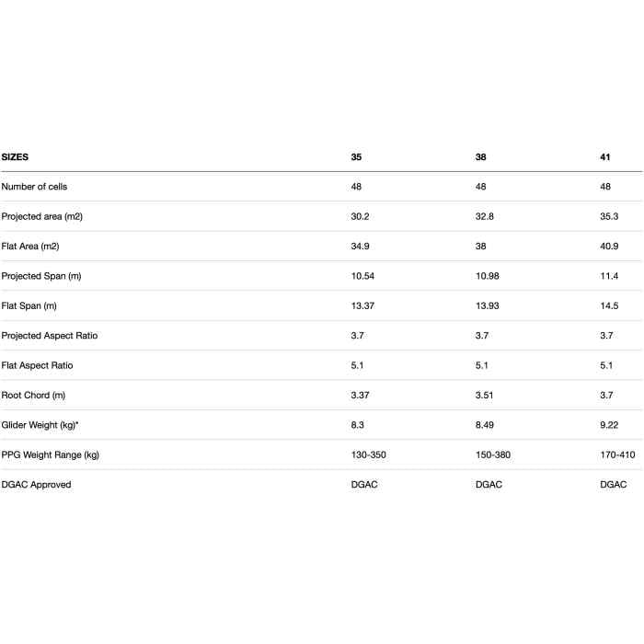
Task: Click the SIZES column header
Action: tap(15, 157)
